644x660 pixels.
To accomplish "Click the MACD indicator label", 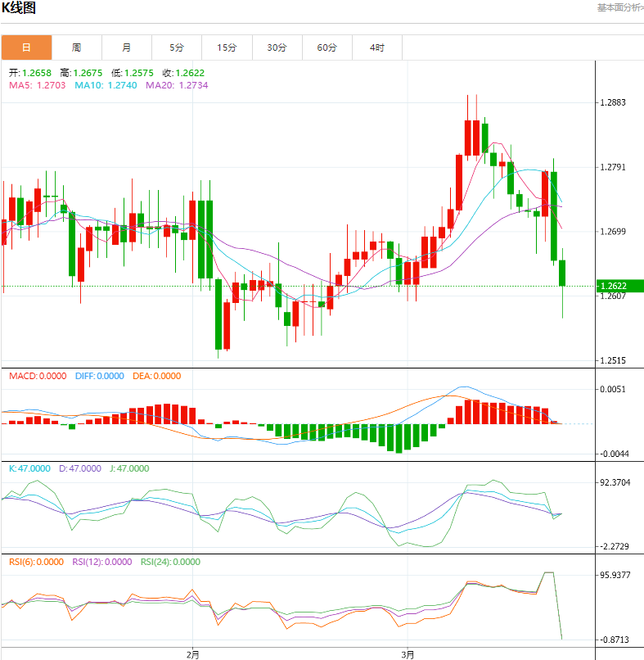I will click(38, 377).
